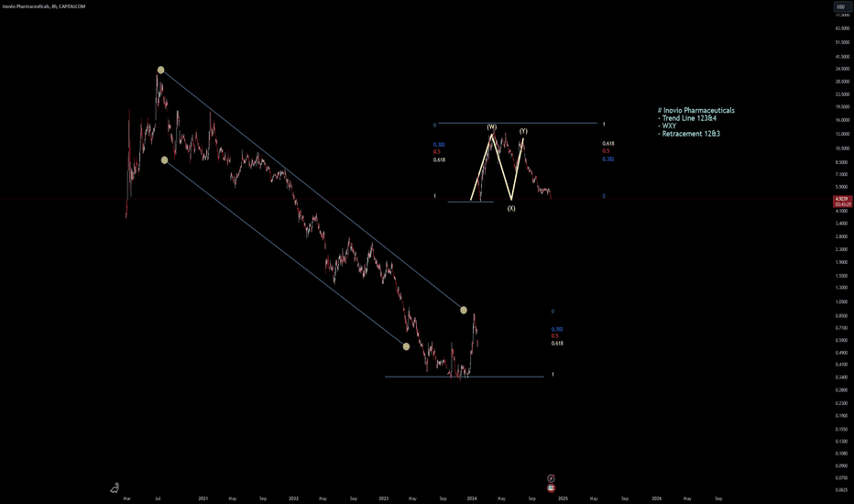Select the lower channel line's left anchor circle
The width and height of the screenshot is (854, 504).
tap(165, 159)
